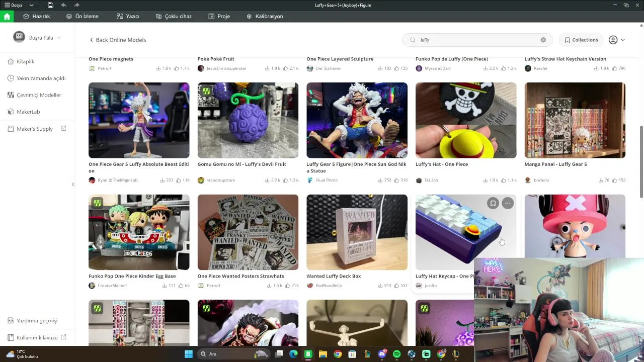The height and width of the screenshot is (362, 644).
Task: Click the page vertical scrollbar thumb
Action: [641, 161]
